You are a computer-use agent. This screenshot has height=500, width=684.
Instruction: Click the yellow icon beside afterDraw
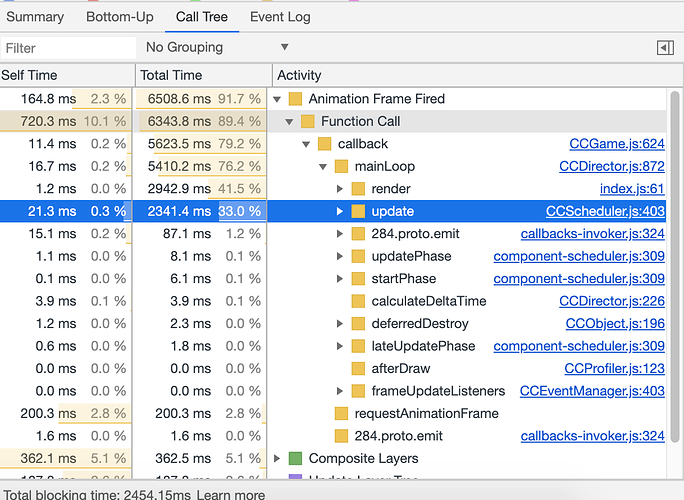click(358, 369)
